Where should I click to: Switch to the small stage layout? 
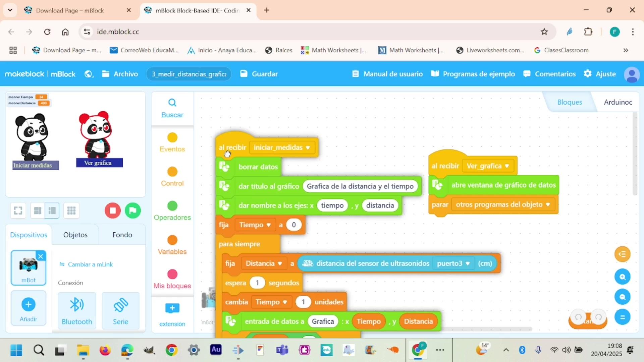click(x=38, y=210)
